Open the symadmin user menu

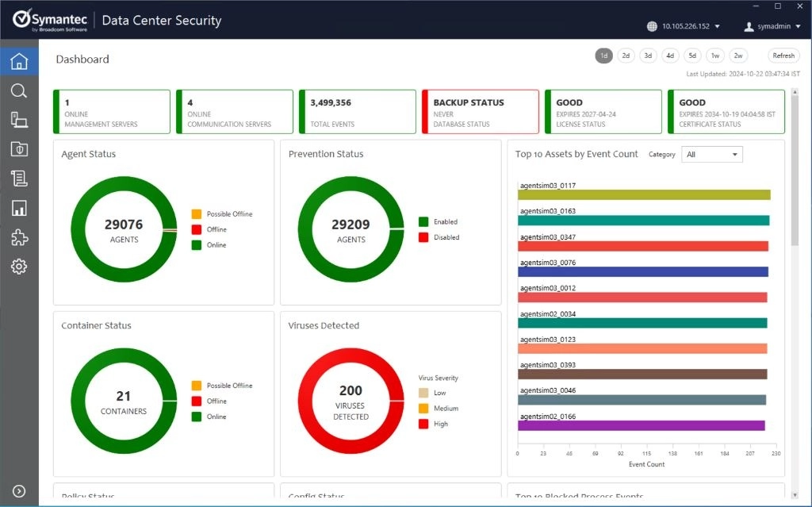coord(772,26)
